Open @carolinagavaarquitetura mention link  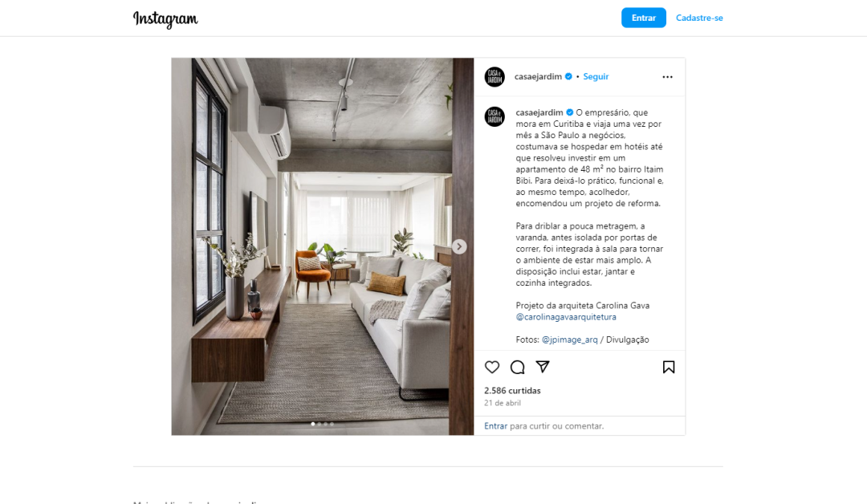pos(566,317)
